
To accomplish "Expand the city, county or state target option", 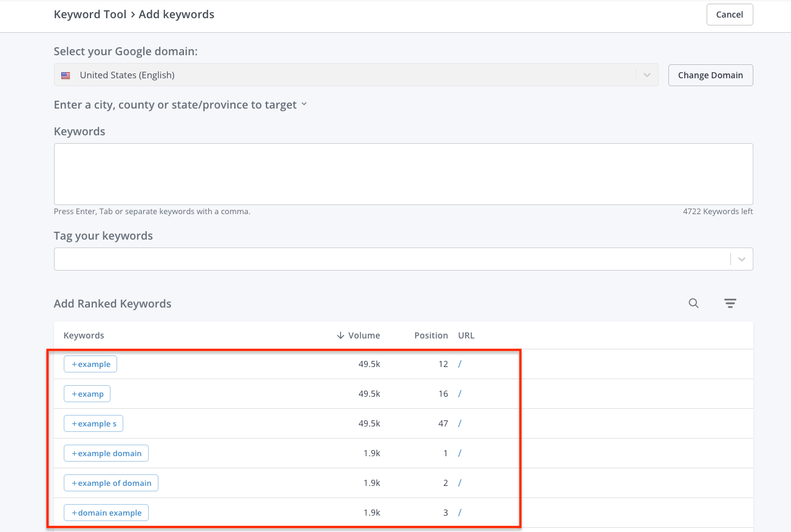I will click(180, 104).
